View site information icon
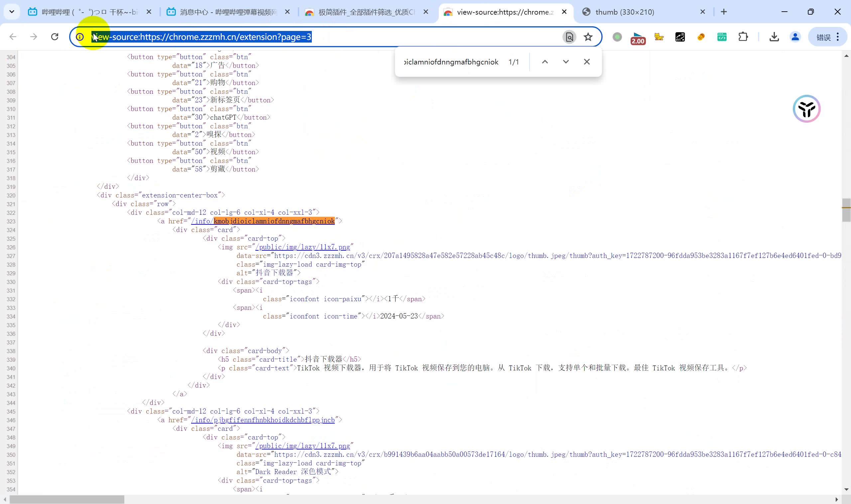This screenshot has height=504, width=851. coord(80,37)
